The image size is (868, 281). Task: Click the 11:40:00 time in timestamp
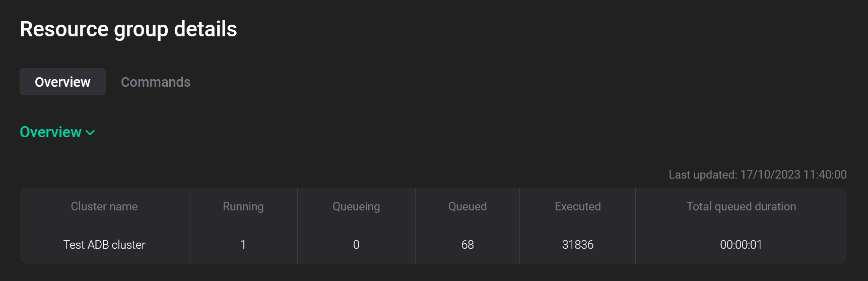[825, 175]
